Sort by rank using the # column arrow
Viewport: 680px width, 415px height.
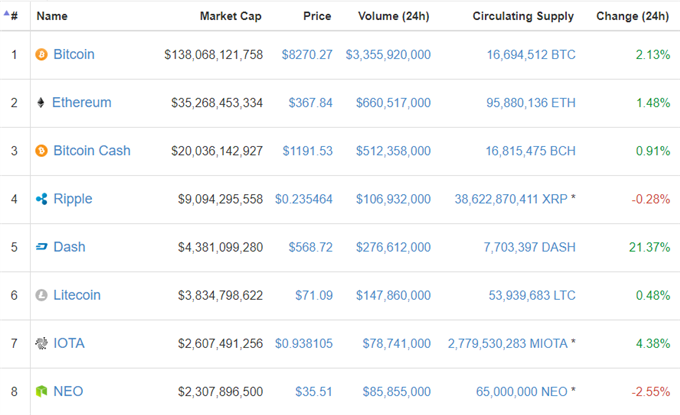click(x=11, y=16)
